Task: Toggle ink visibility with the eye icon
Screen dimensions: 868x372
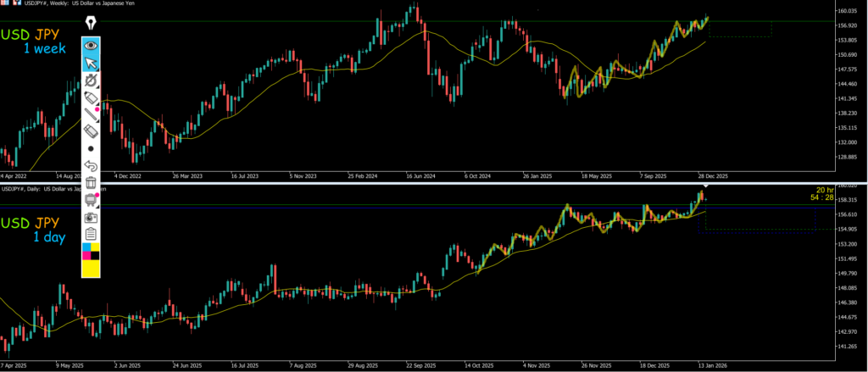Action: (x=91, y=45)
